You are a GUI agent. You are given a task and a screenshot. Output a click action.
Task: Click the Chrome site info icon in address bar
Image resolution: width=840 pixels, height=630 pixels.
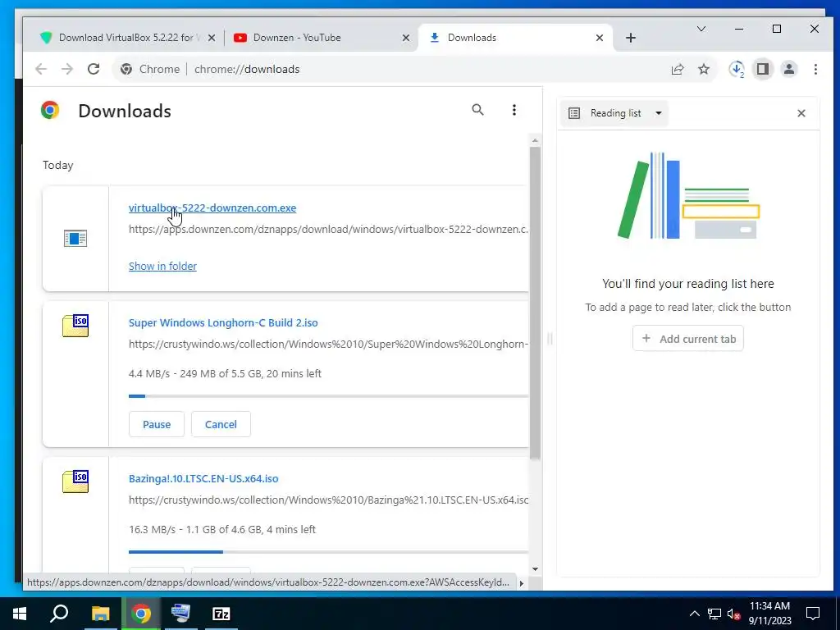pyautogui.click(x=126, y=69)
